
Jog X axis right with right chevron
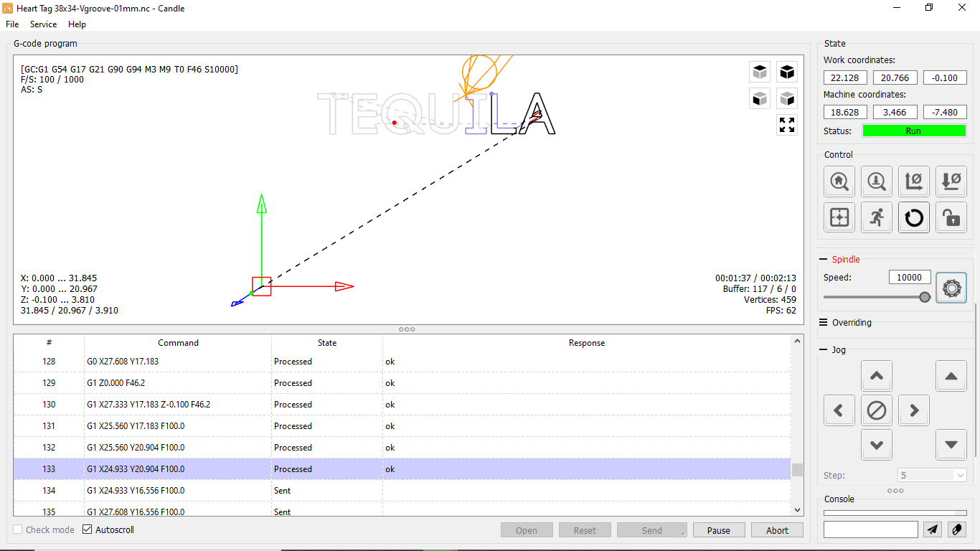click(x=914, y=410)
